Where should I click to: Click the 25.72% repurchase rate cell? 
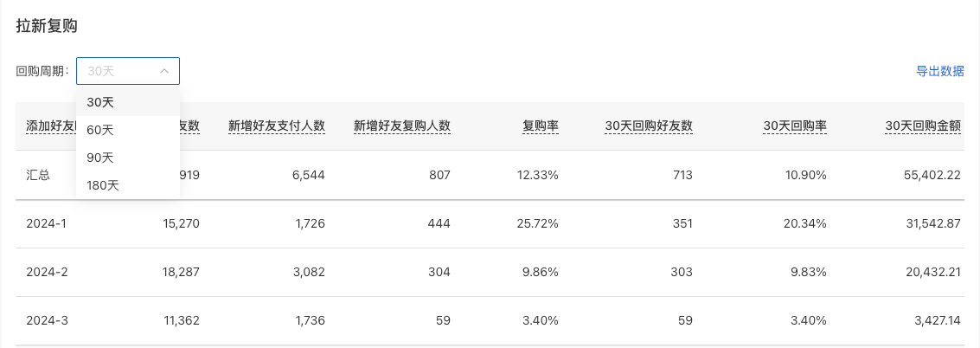537,223
